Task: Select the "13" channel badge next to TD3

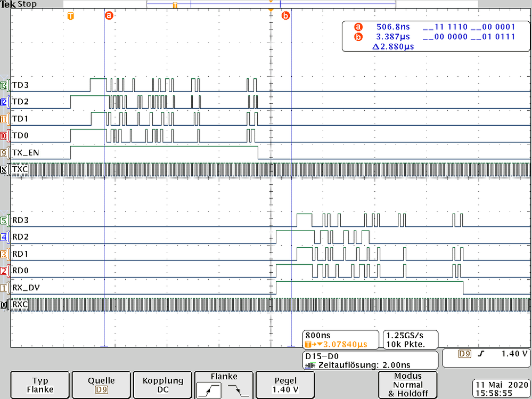Action: click(x=4, y=85)
